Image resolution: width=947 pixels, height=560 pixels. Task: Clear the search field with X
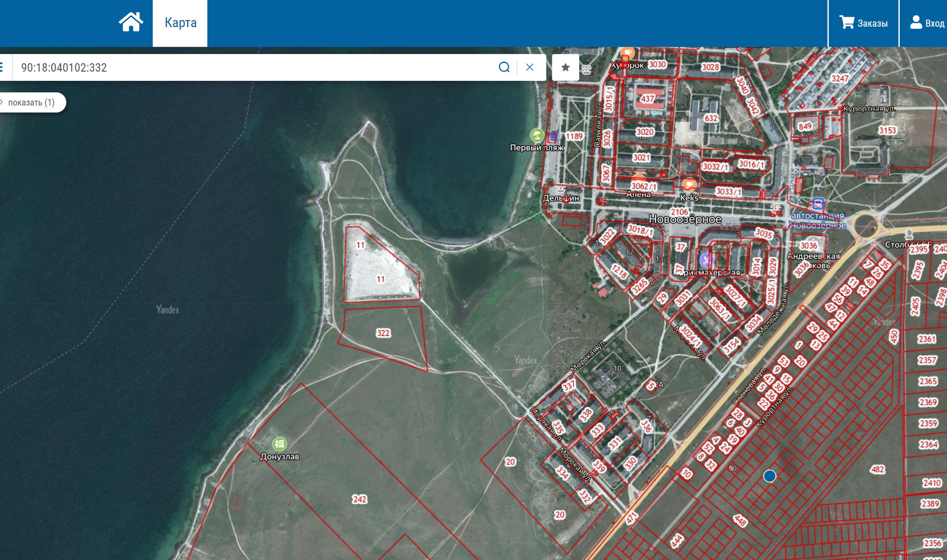pos(530,68)
